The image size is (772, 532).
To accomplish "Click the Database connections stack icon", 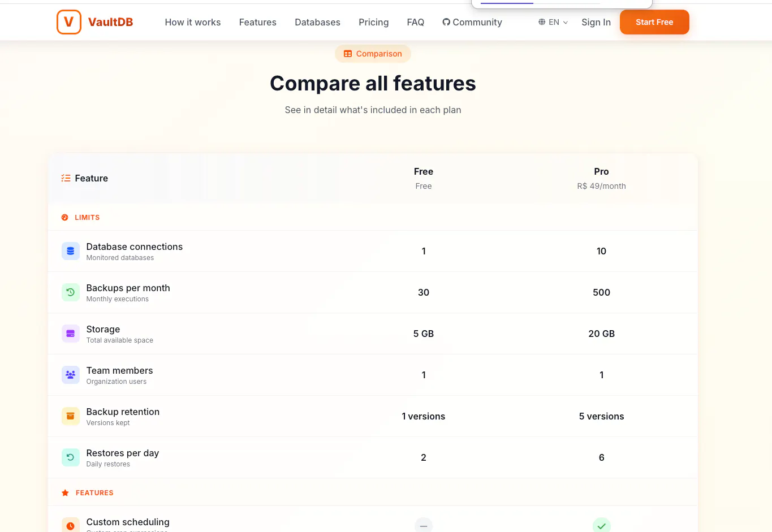I will click(x=71, y=251).
